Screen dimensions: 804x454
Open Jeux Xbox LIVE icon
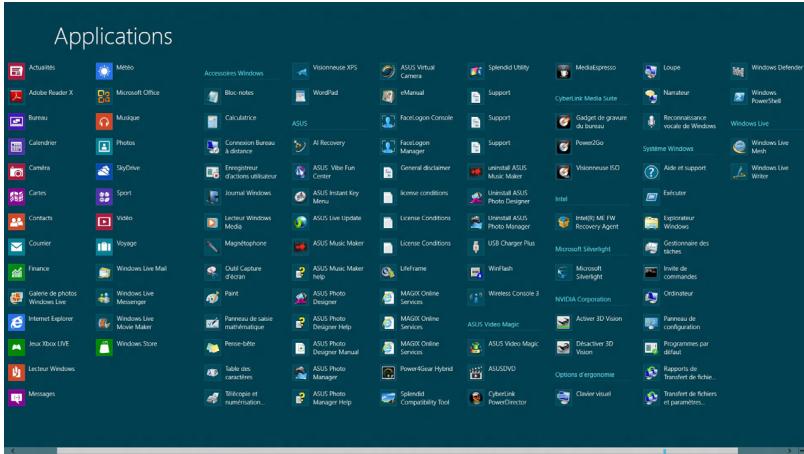(x=16, y=348)
